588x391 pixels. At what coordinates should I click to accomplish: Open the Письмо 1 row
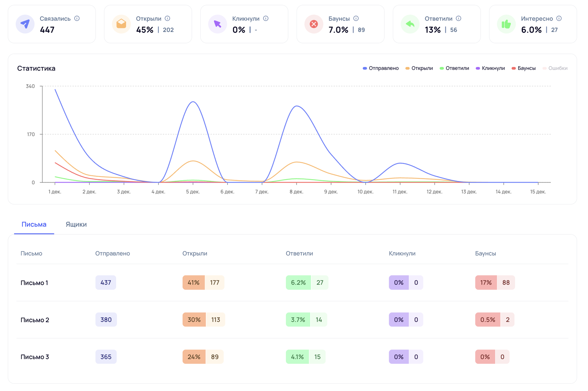click(34, 283)
